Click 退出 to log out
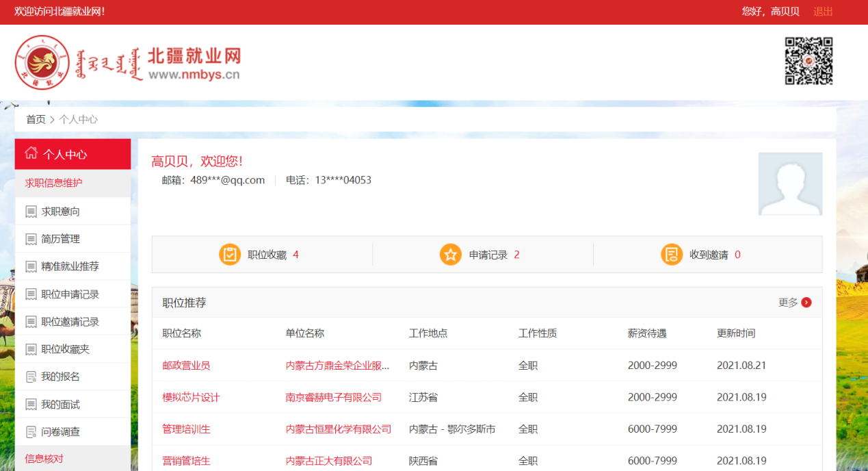Screen dimensions: 868x471 [823, 12]
